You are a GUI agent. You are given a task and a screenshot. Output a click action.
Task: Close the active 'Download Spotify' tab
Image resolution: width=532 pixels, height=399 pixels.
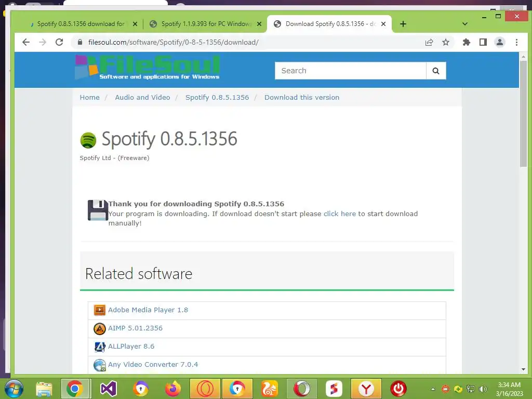(x=383, y=24)
